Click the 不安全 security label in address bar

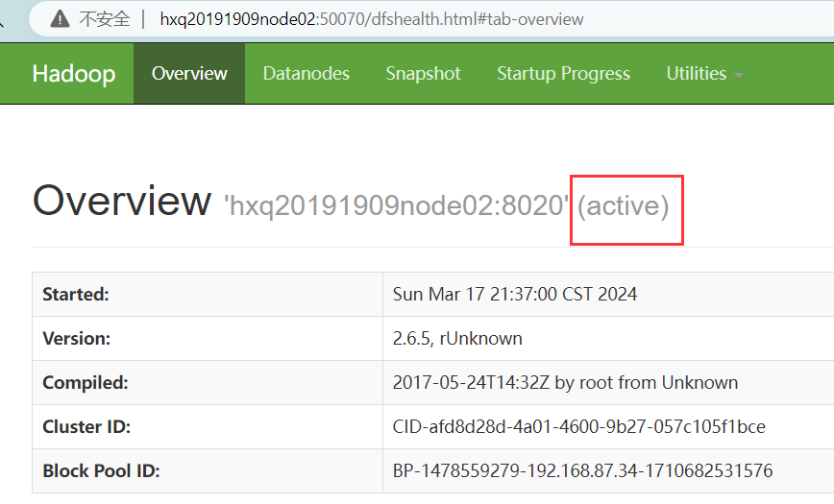pyautogui.click(x=104, y=19)
